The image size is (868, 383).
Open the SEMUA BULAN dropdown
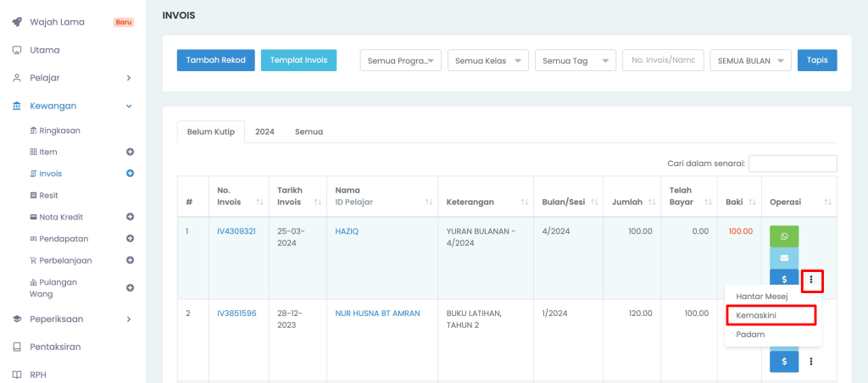tap(751, 61)
